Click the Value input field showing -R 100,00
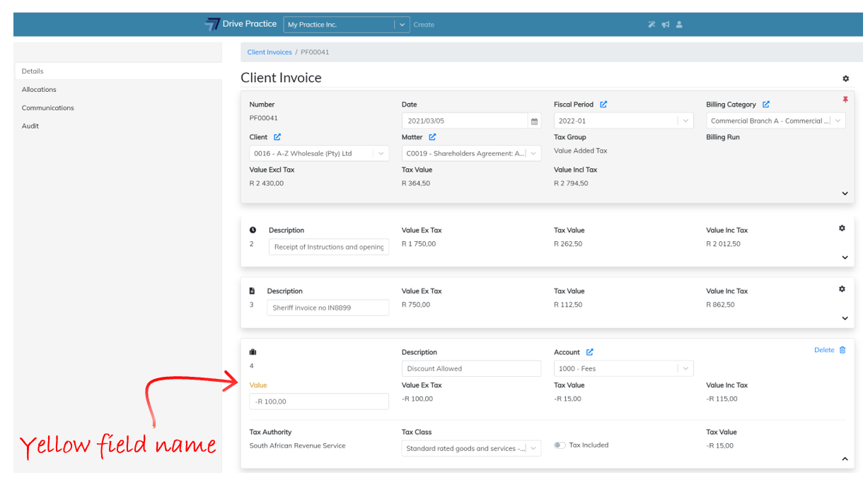The image size is (868, 485). pos(319,402)
